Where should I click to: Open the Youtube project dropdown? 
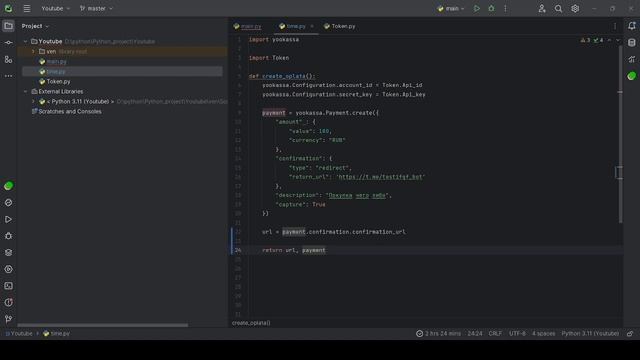coord(56,8)
